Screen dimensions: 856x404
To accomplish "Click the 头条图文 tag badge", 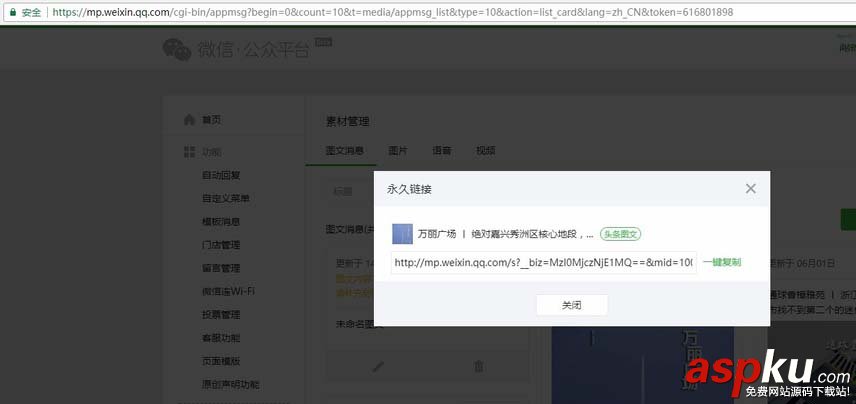I will [x=620, y=234].
